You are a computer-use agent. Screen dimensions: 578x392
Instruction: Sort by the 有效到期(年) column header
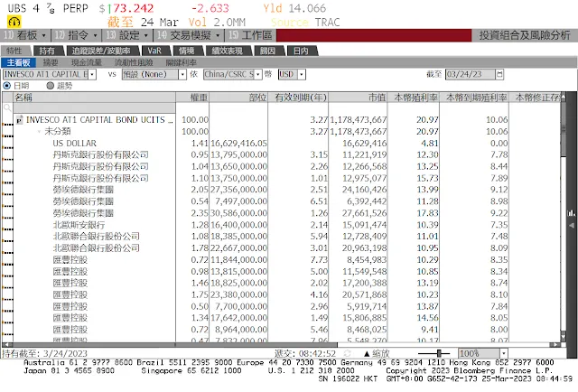click(298, 98)
